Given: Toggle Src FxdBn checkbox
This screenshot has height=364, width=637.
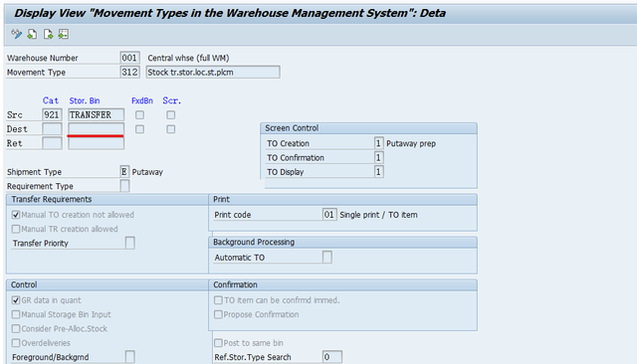Looking at the screenshot, I should pyautogui.click(x=139, y=114).
